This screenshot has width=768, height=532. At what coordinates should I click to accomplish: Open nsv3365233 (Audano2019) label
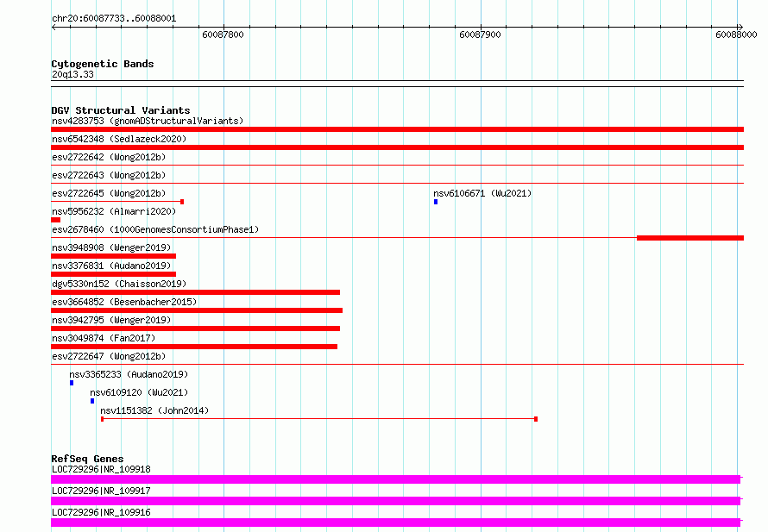point(129,374)
